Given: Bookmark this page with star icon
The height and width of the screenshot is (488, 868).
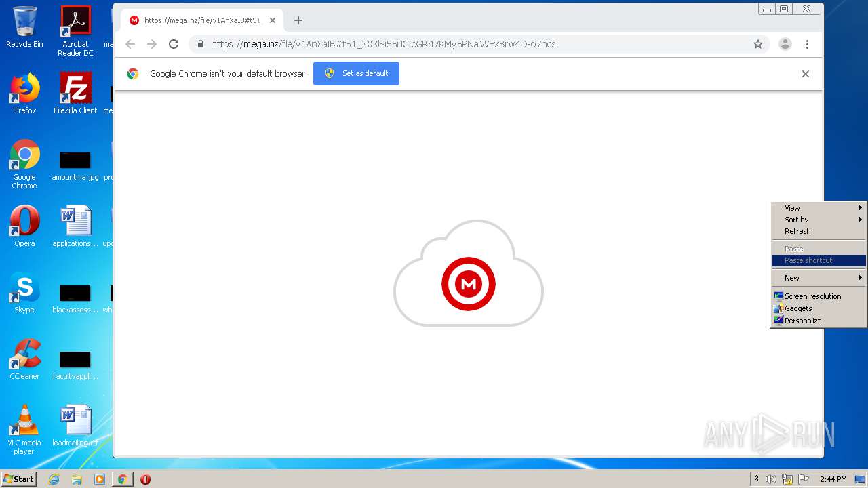Looking at the screenshot, I should pyautogui.click(x=758, y=44).
